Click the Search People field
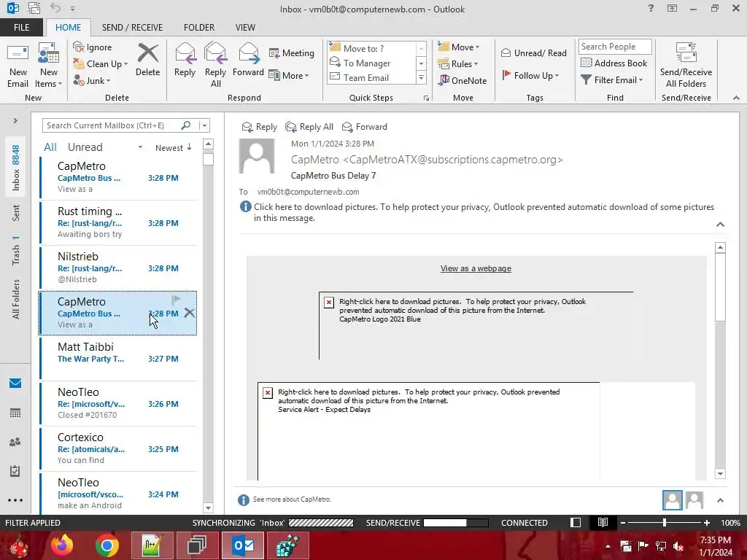The image size is (747, 560). point(614,47)
